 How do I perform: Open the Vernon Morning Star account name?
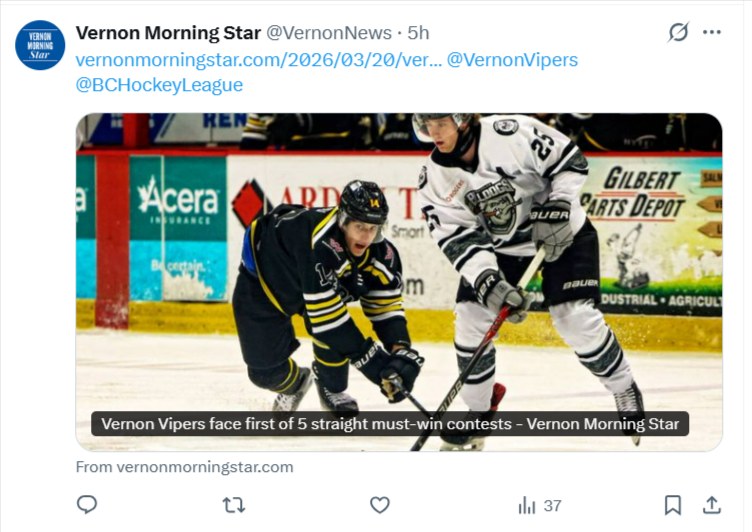168,34
